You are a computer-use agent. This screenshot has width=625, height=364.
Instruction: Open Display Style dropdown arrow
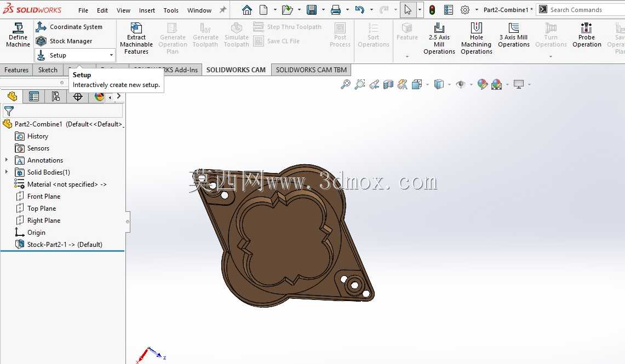pyautogui.click(x=449, y=84)
